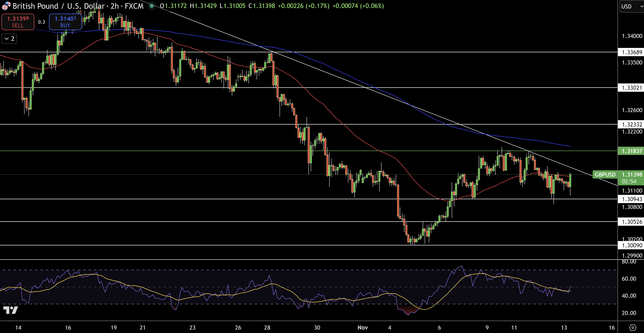Image resolution: width=644 pixels, height=333 pixels.
Task: Click the Nov label on the time axis
Action: 363,327
